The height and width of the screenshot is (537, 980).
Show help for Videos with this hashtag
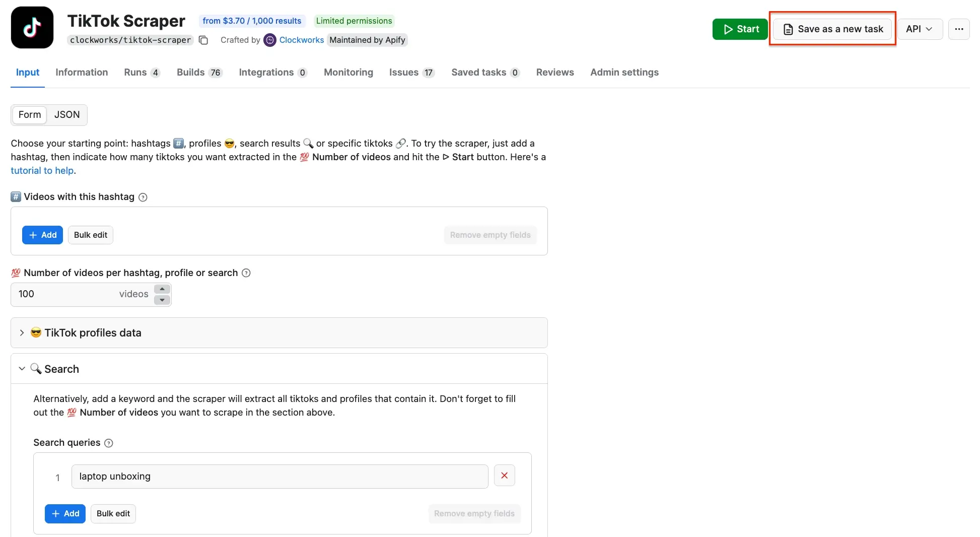[x=143, y=197]
